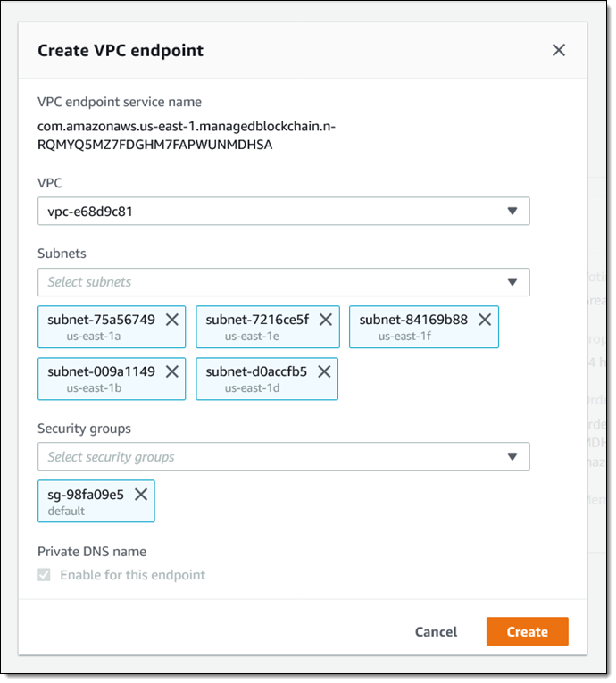Viewport: 616px width, 683px height.
Task: Toggle Enable for this endpoint checkbox
Action: click(x=45, y=575)
